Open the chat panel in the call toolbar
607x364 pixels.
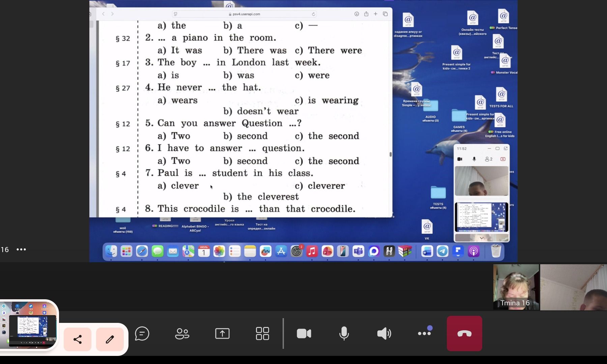[142, 334]
